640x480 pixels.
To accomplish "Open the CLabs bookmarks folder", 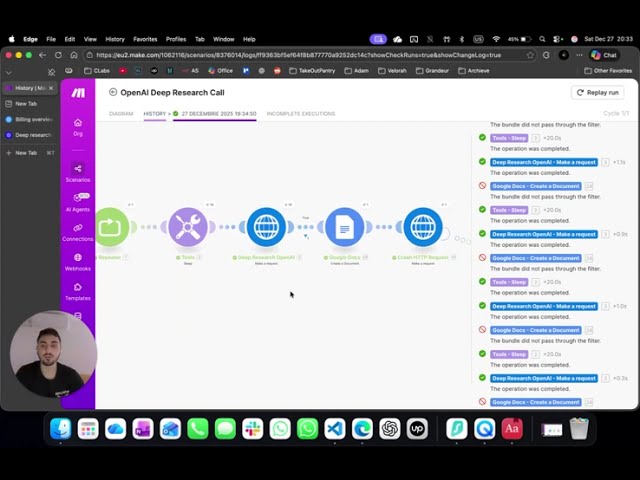I will (x=97, y=71).
